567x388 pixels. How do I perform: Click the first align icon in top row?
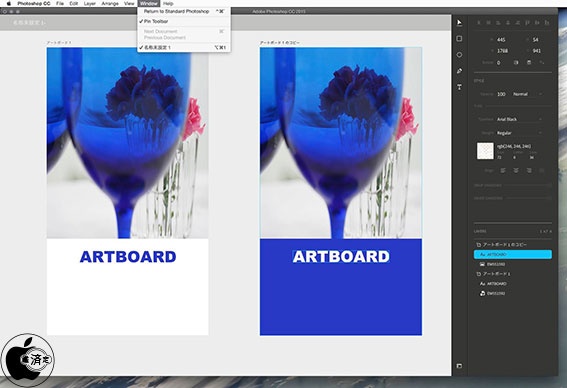(x=479, y=23)
